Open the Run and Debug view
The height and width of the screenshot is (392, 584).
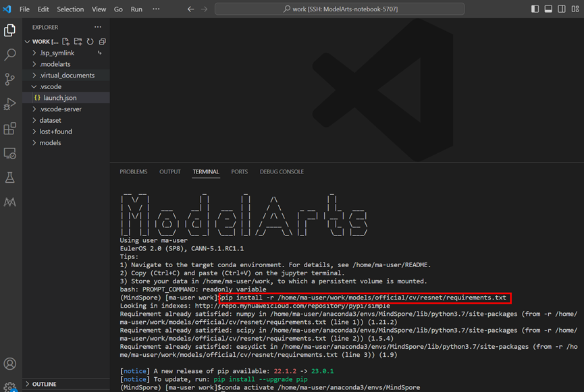coord(9,104)
